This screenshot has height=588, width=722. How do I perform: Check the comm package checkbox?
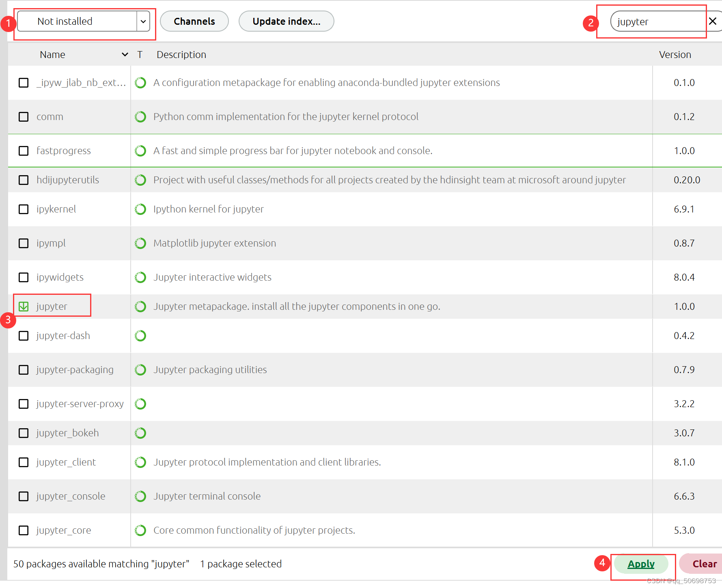(24, 117)
